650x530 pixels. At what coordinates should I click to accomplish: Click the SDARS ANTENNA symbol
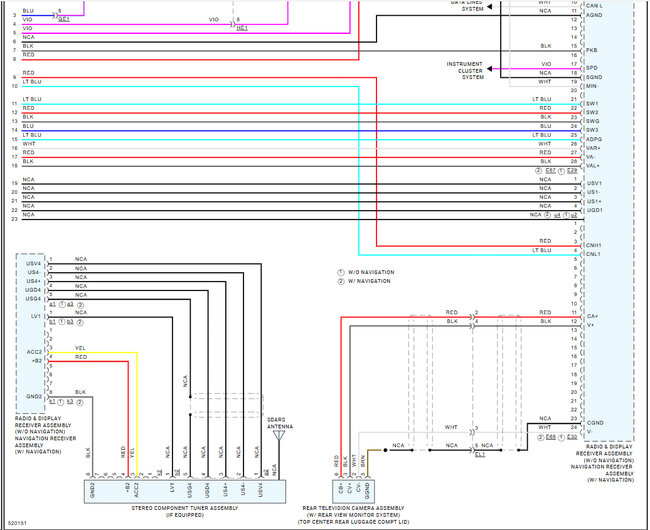[x=279, y=435]
